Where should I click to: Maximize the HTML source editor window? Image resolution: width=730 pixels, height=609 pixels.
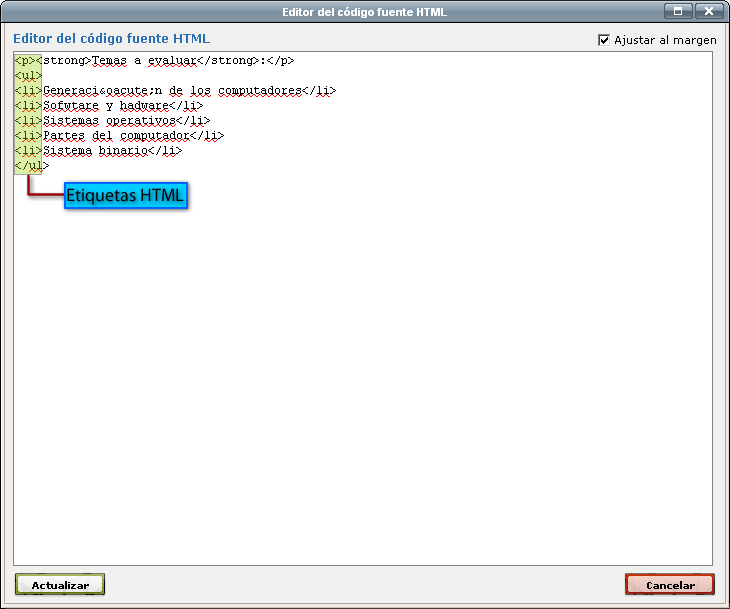[678, 11]
